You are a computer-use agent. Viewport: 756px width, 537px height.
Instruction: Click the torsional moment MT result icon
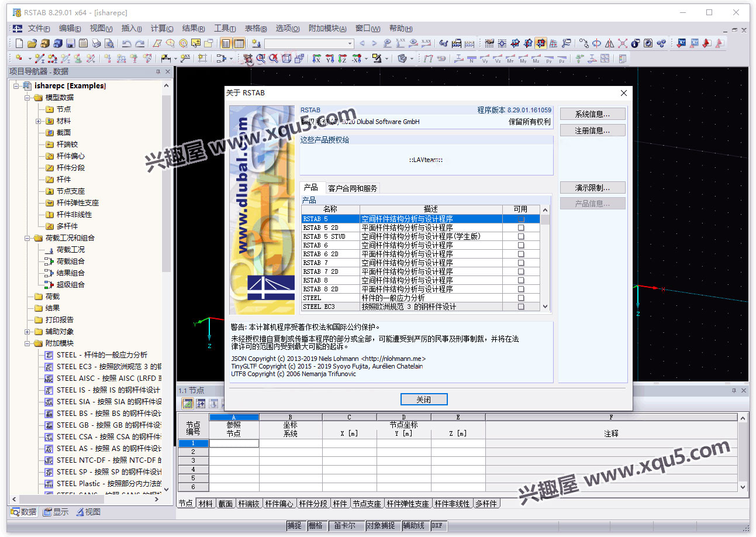[x=510, y=58]
